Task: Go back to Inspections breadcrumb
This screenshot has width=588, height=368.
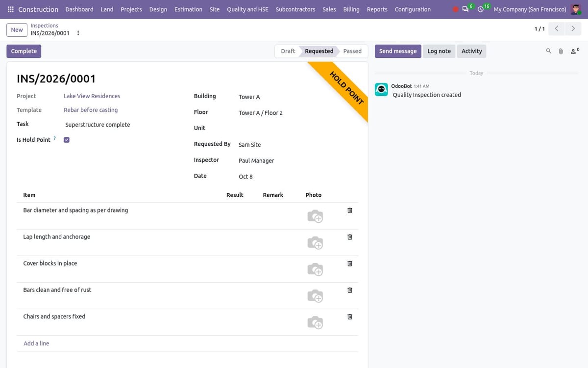Action: [x=44, y=26]
